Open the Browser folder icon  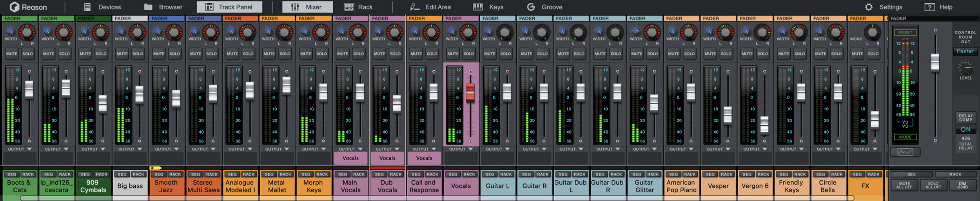tap(148, 7)
